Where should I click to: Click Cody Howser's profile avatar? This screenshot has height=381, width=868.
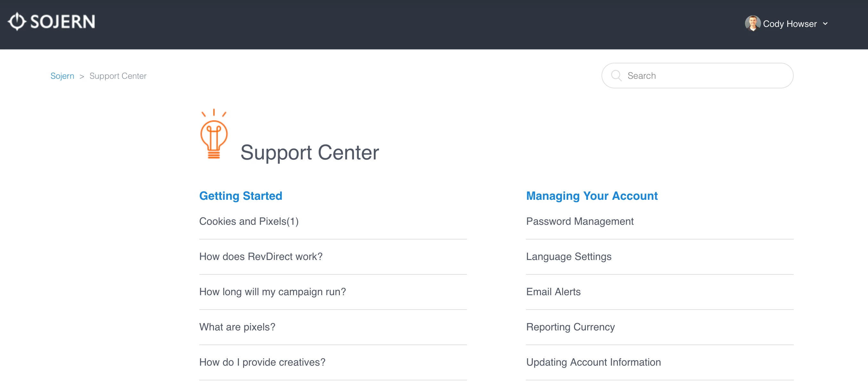tap(752, 24)
